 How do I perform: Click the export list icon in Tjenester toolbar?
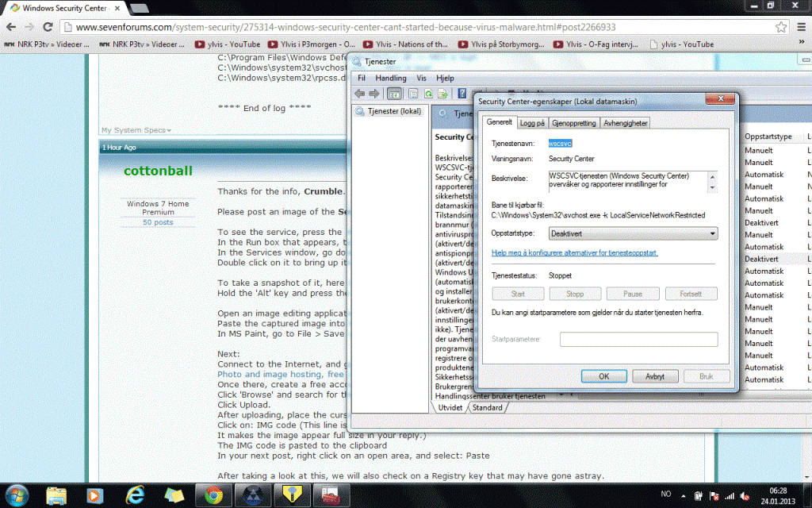coord(442,94)
